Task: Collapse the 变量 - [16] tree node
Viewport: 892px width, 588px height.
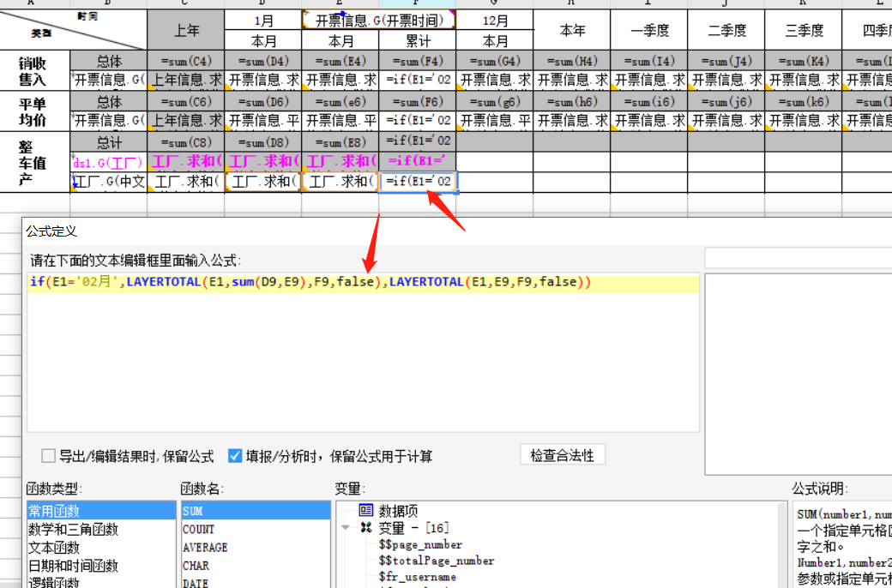Action: click(x=346, y=527)
